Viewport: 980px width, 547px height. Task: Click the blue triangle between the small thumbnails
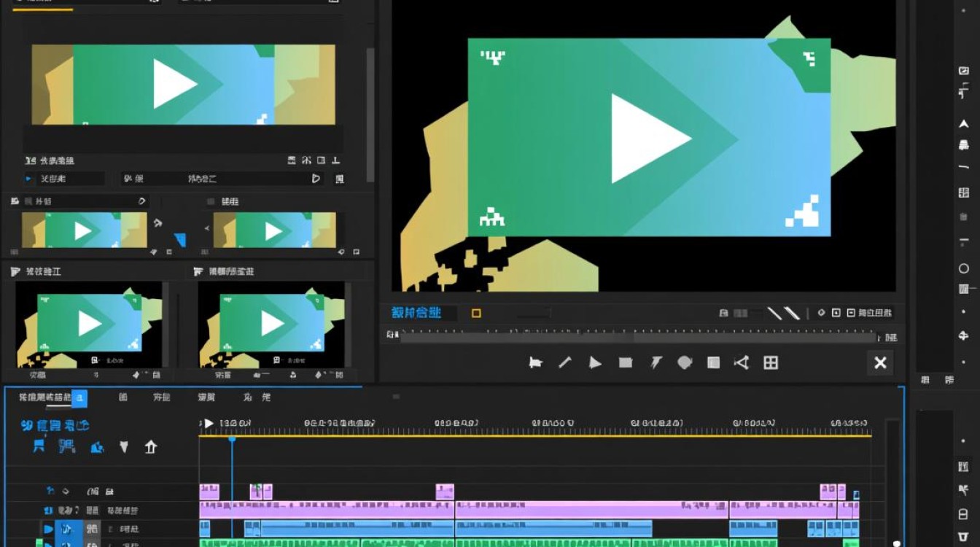179,240
